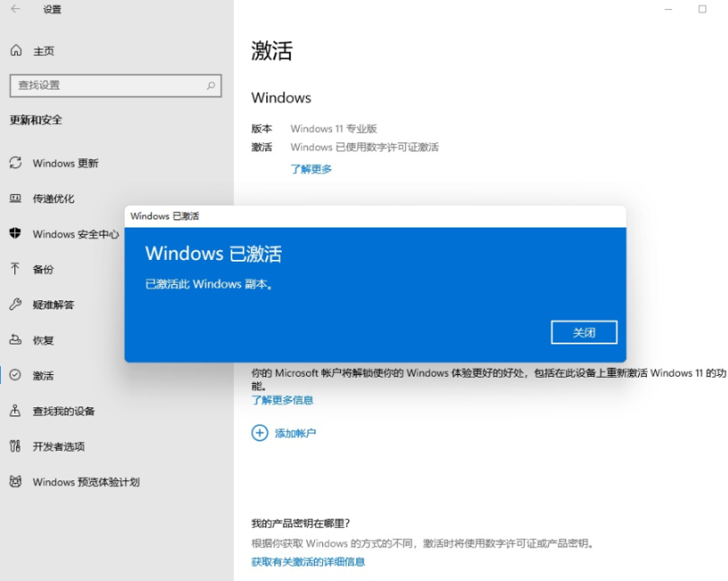728x581 pixels.
Task: Click the 了解更多 link under activation status
Action: click(x=311, y=169)
